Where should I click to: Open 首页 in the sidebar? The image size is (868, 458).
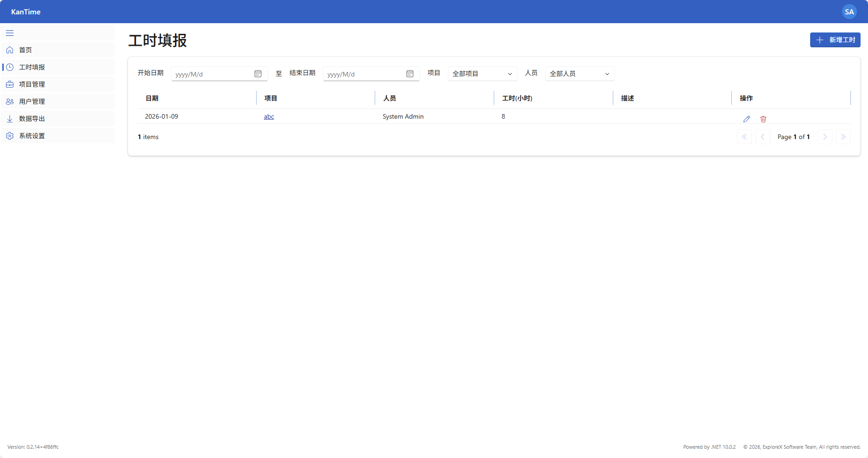[25, 50]
